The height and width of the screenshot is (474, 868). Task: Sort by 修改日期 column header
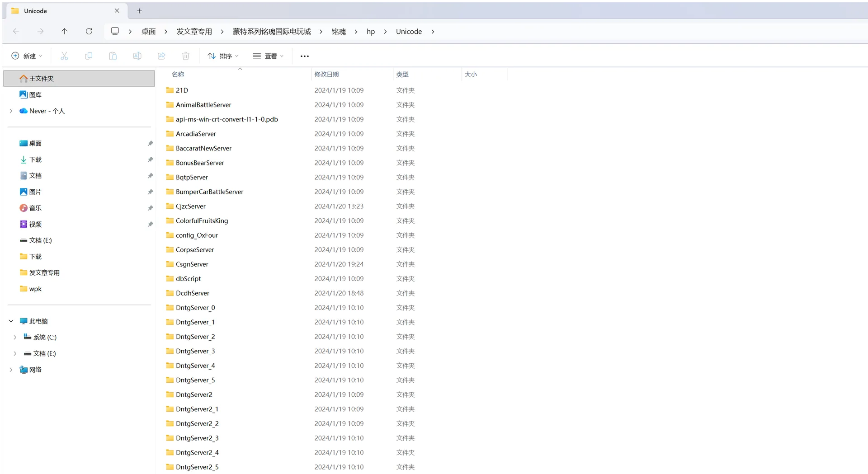coord(326,74)
